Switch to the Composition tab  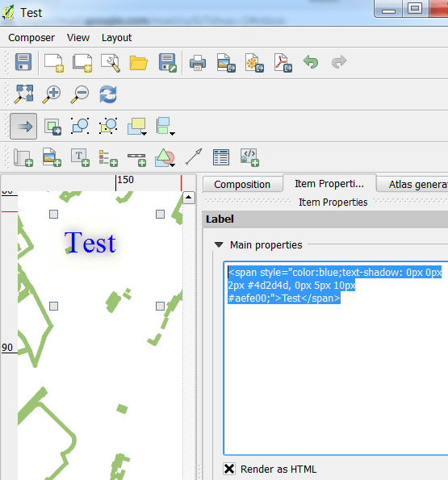coord(242,184)
